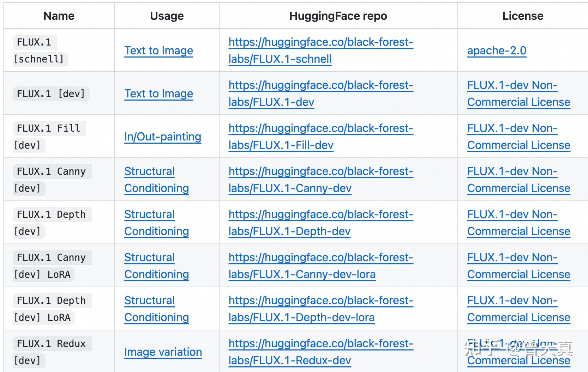Open the FLUX.1-schnell HuggingFace repo link
The width and height of the screenshot is (588, 372).
[x=320, y=42]
